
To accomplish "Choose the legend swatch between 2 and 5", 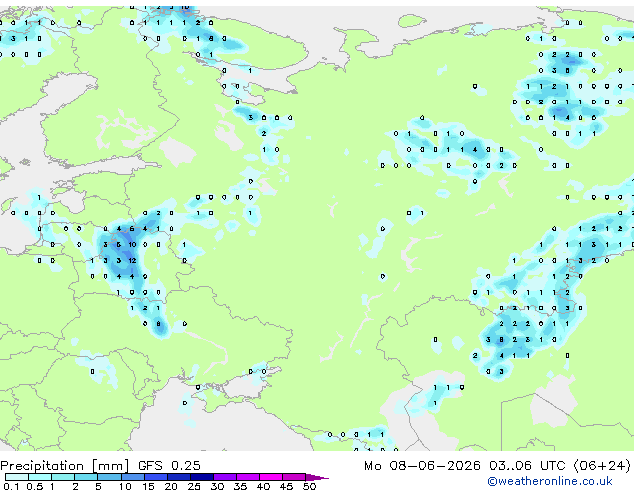I will (86, 477).
